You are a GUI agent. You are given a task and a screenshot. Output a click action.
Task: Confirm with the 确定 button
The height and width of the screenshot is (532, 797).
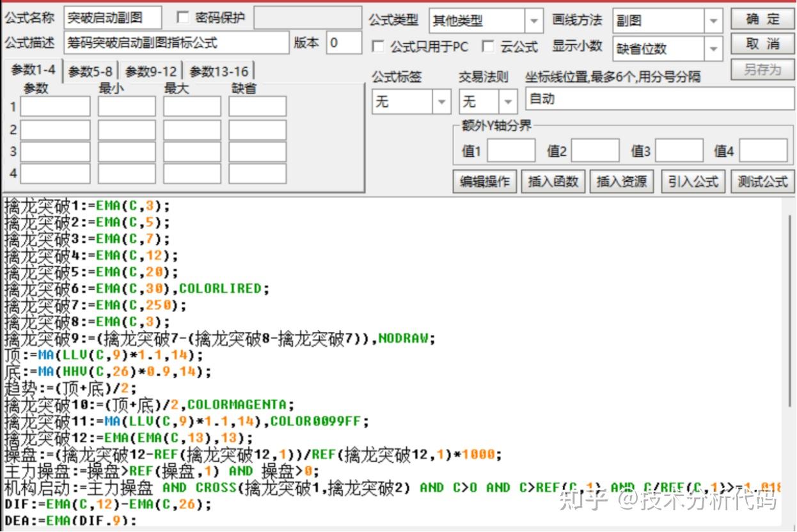(x=762, y=19)
